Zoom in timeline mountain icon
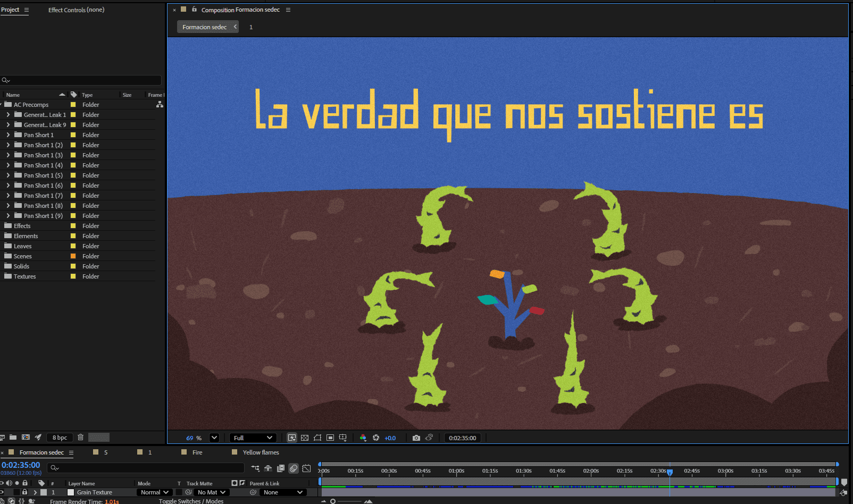The height and width of the screenshot is (504, 853). tap(368, 501)
